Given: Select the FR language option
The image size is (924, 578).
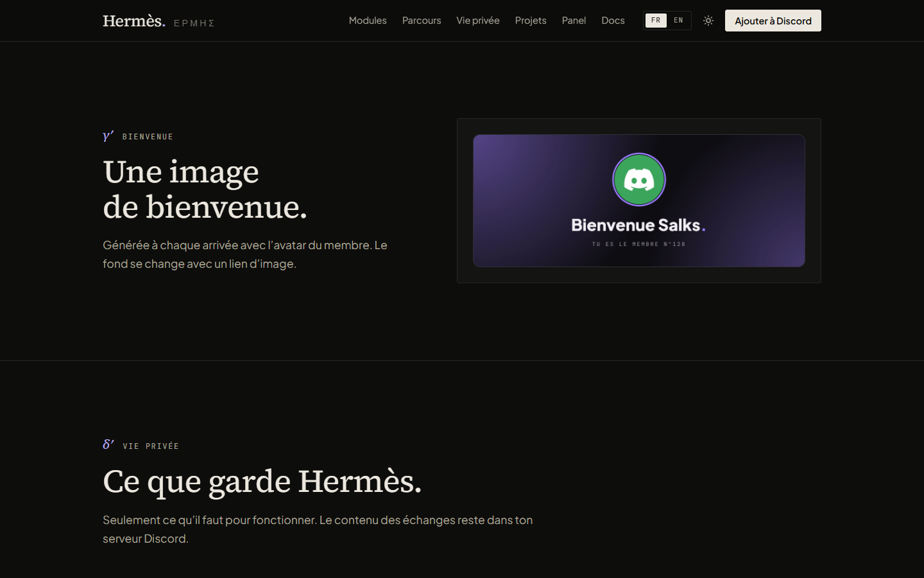Looking at the screenshot, I should point(656,21).
